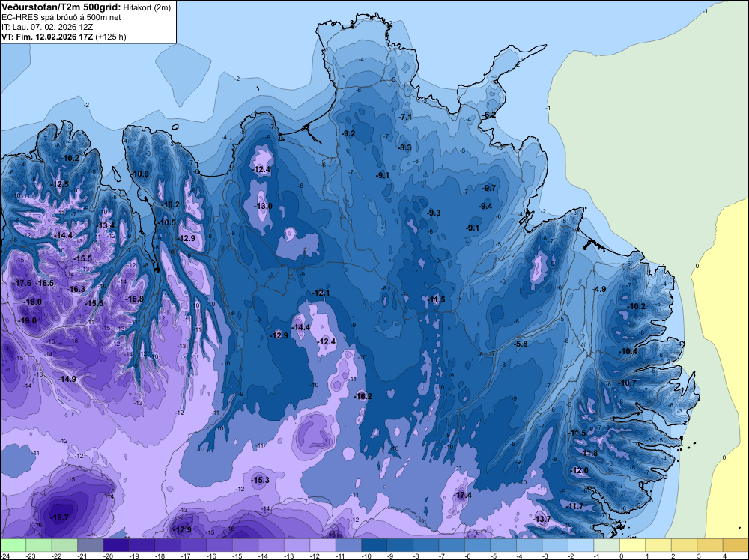The width and height of the screenshot is (749, 560).
Task: Click the -9.3 temperature label
Action: 434,213
